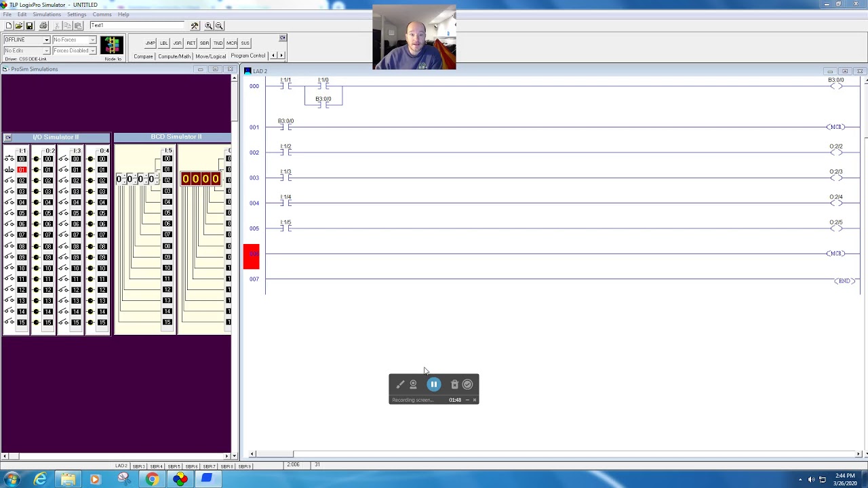Select the Program Control instruction tab

[x=248, y=56]
